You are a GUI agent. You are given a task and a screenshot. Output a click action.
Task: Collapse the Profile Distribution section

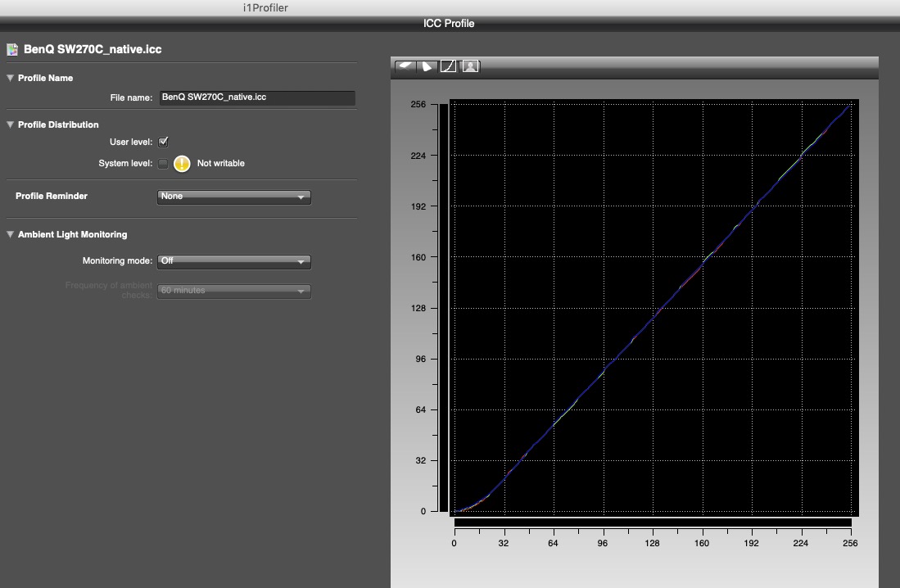pyautogui.click(x=10, y=125)
